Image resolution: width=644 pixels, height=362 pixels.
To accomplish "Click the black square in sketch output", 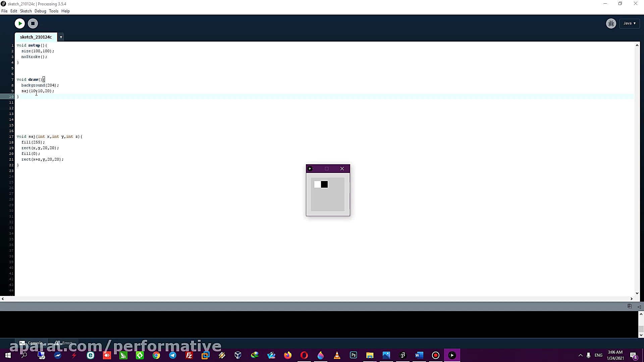I will click(x=324, y=184).
